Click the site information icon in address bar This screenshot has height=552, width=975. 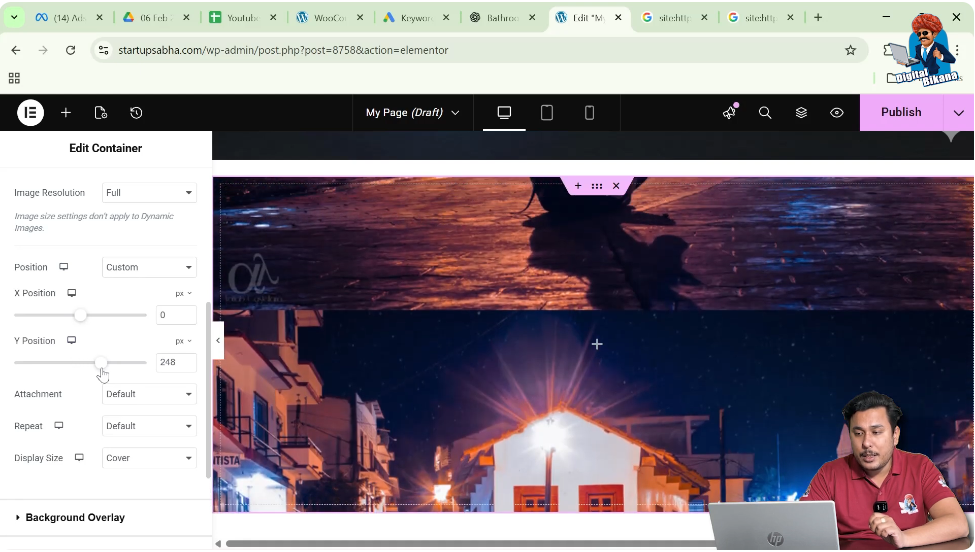tap(104, 50)
